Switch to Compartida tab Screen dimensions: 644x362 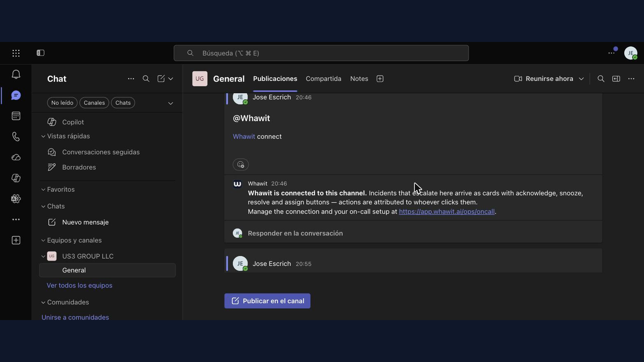[x=323, y=79]
